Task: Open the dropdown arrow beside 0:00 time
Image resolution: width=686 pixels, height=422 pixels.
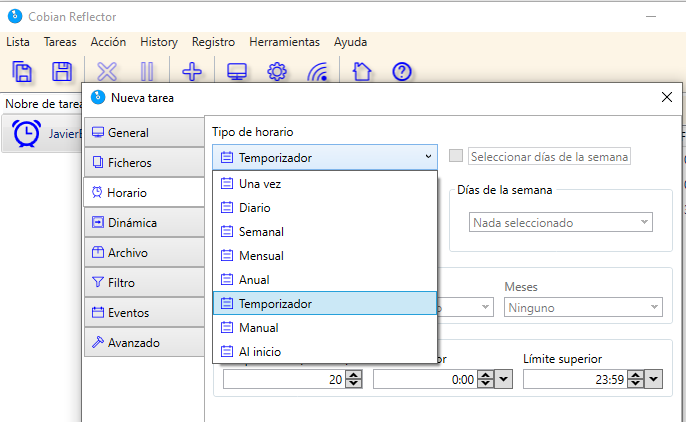Action: pos(504,379)
